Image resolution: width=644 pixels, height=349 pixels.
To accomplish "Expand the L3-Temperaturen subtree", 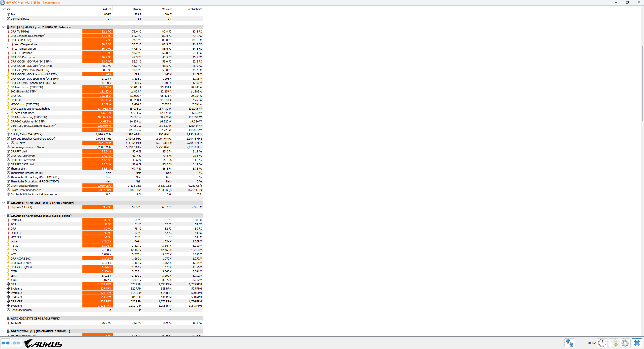I will [8, 49].
